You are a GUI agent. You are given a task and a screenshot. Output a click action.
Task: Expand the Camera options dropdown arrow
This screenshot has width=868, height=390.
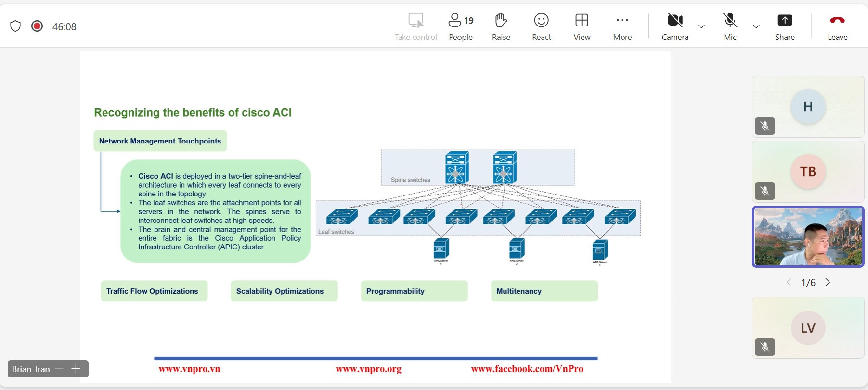click(701, 26)
